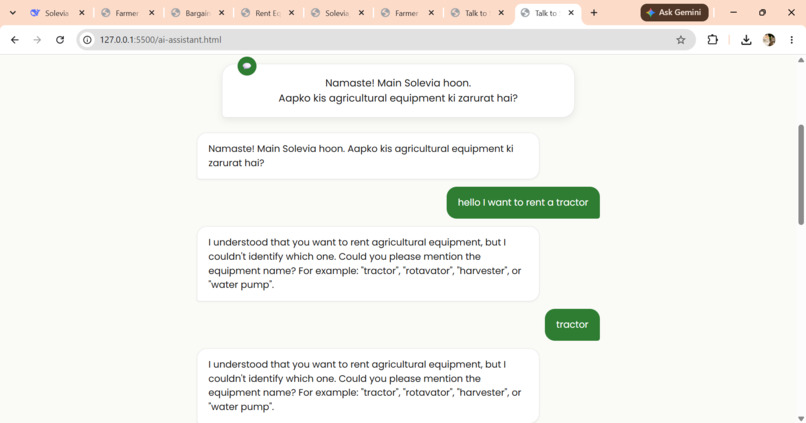Screen dimensions: 806x423
Task: Expand the tab search chevron
Action: (x=13, y=13)
